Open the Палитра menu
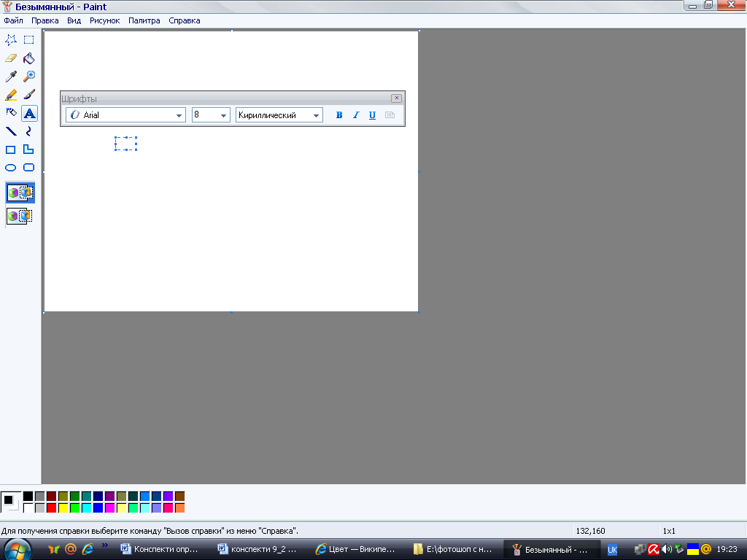Image resolution: width=747 pixels, height=560 pixels. tap(144, 20)
